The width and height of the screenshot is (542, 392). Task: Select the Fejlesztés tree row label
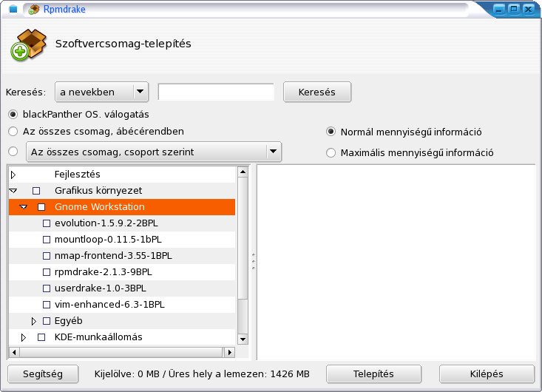[x=78, y=175]
